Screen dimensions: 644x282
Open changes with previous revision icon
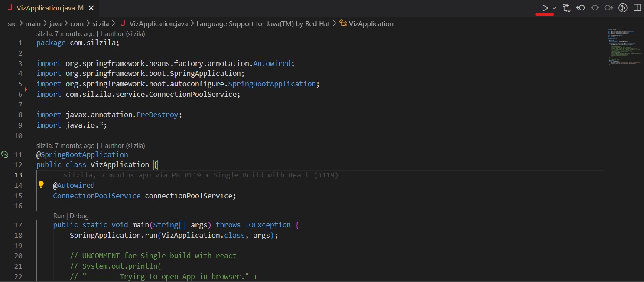tap(581, 8)
